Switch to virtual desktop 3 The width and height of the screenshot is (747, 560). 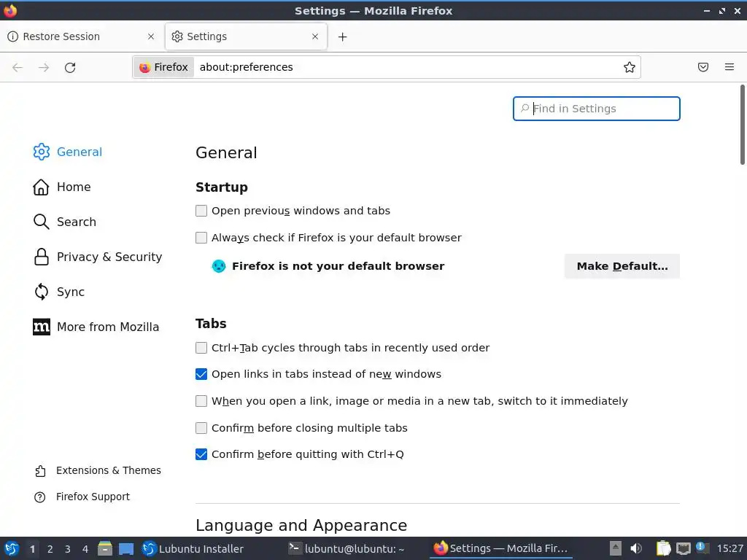(x=68, y=549)
